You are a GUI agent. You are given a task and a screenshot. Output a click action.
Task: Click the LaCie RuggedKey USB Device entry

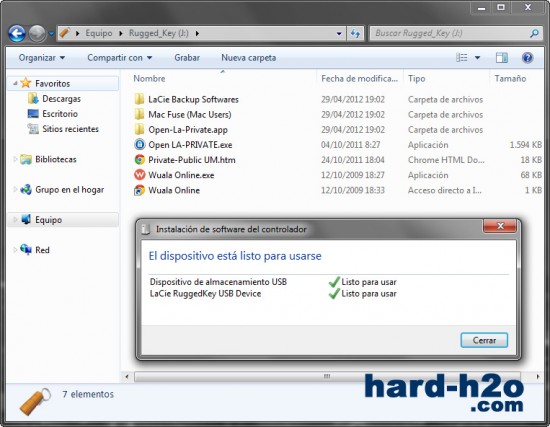(205, 294)
